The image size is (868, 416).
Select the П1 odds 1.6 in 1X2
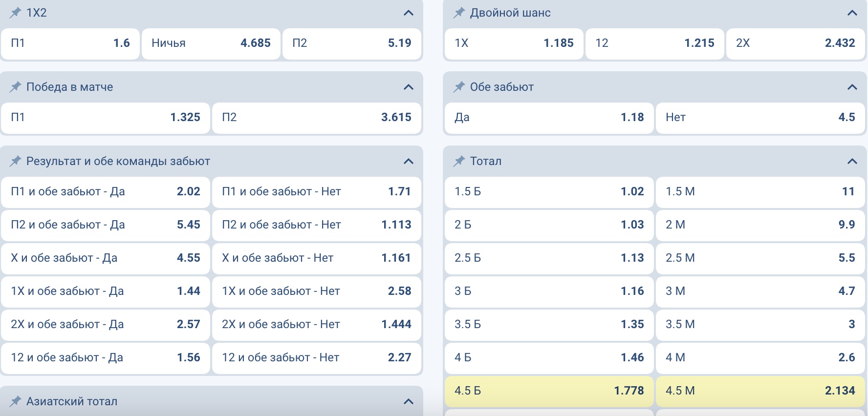tap(70, 43)
